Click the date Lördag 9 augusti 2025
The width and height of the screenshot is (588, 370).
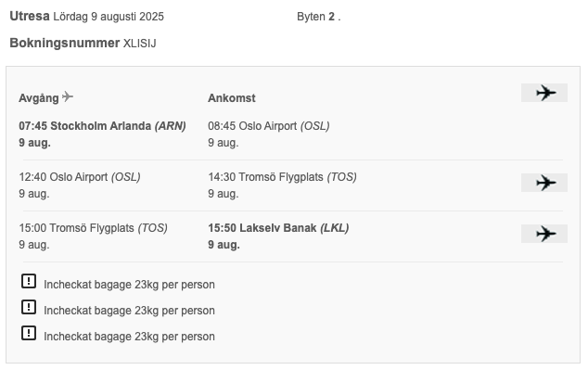[109, 17]
